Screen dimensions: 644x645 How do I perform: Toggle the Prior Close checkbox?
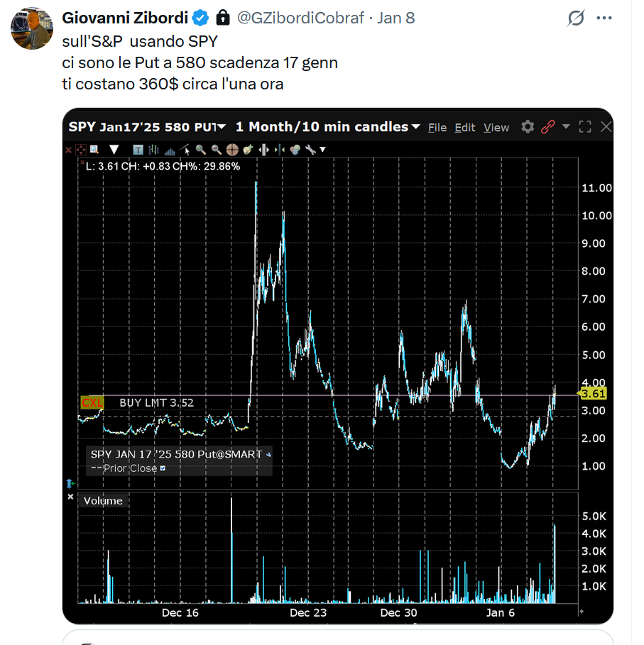tap(163, 468)
